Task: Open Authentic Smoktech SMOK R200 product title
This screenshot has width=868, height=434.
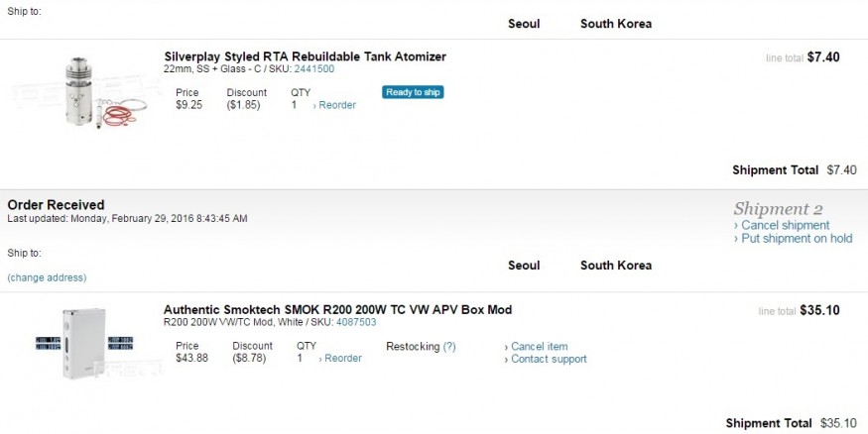Action: 337,310
